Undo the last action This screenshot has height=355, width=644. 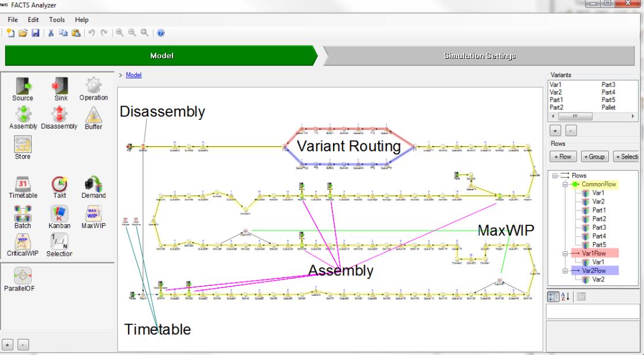point(92,33)
